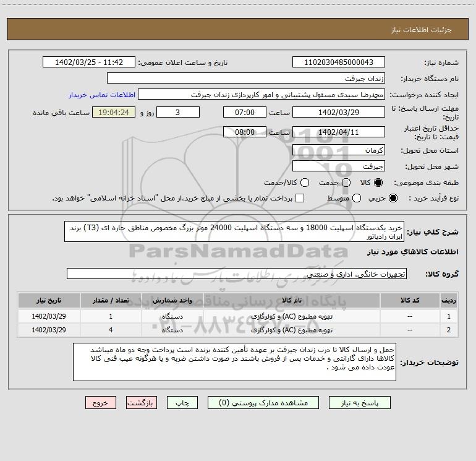The image size is (476, 461).
Task: Click the واحد شمارش column header
Action: coord(172,300)
